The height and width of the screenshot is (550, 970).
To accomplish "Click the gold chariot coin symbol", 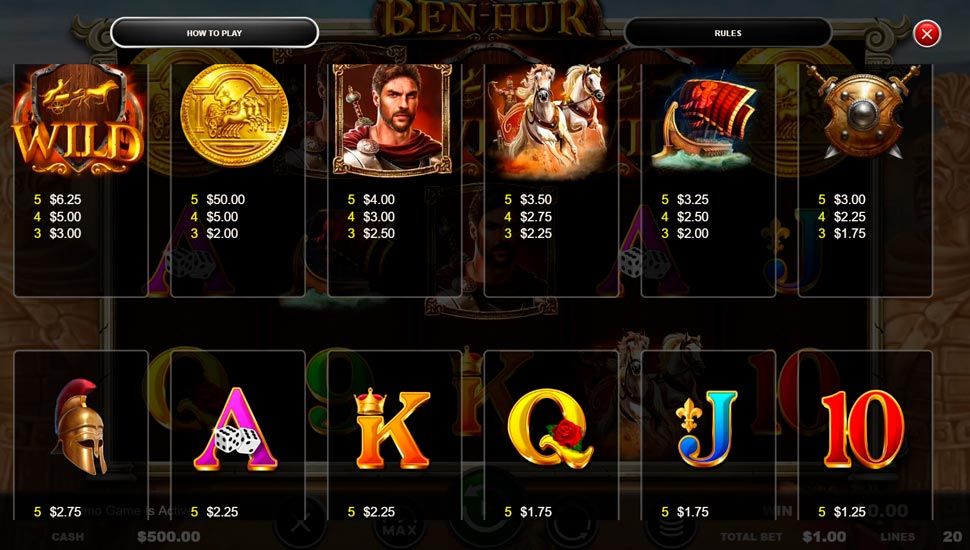I will pyautogui.click(x=234, y=116).
